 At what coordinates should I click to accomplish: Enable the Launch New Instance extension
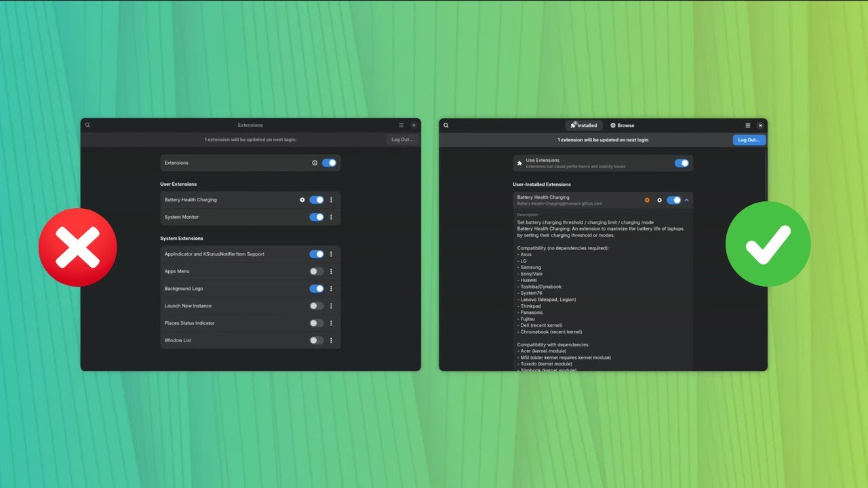tap(317, 306)
